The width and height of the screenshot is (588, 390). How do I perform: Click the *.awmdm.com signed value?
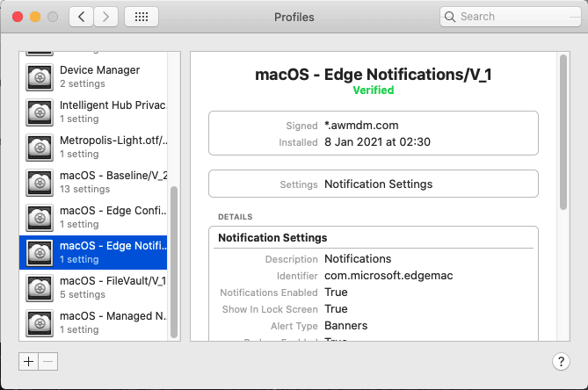point(361,126)
